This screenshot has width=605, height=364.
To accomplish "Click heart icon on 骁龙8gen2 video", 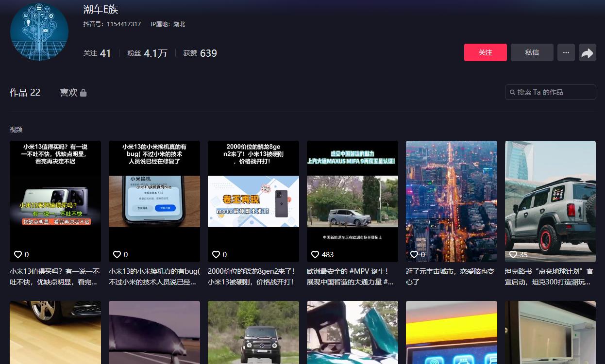I will pyautogui.click(x=216, y=254).
